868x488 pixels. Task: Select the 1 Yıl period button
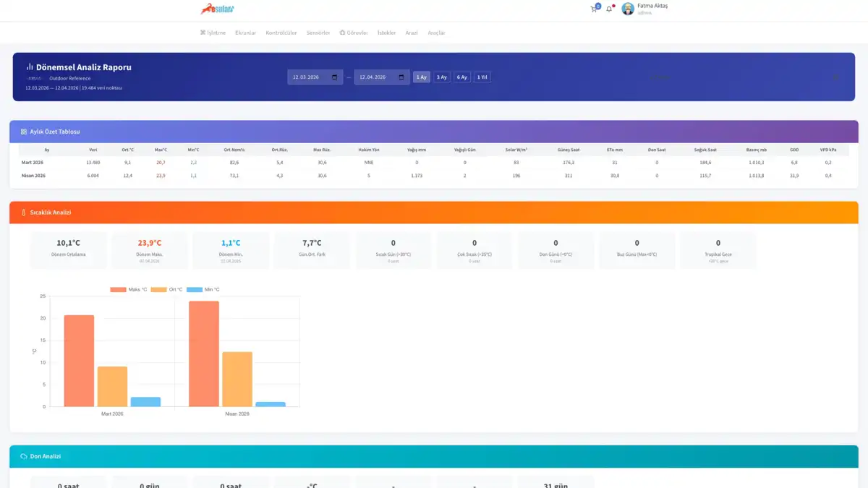[x=482, y=77]
